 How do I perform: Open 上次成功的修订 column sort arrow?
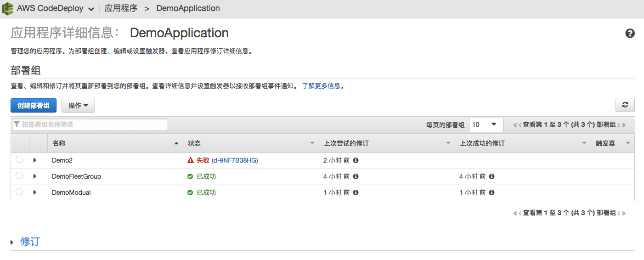click(584, 143)
